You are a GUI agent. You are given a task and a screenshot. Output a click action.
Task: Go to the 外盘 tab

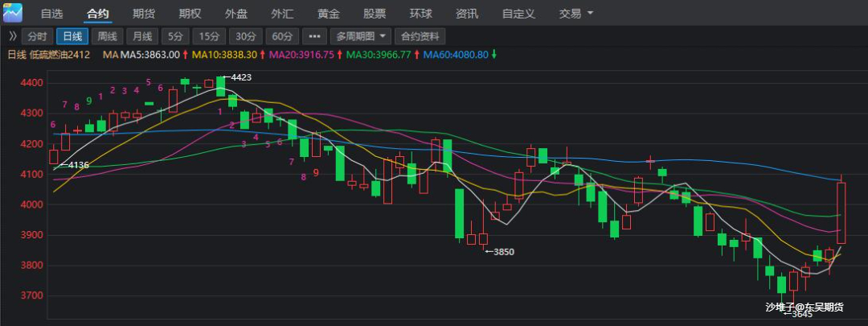tap(236, 14)
